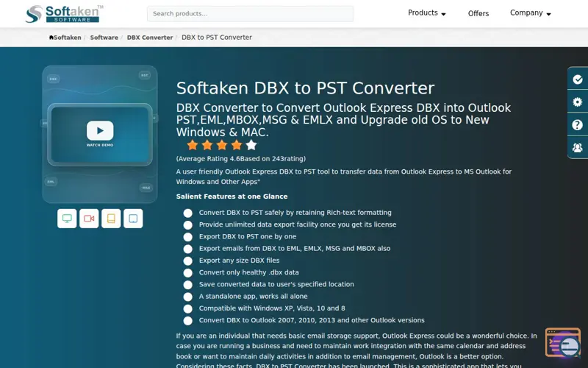Click 'Export emails from DBX to EML' line

(x=295, y=249)
